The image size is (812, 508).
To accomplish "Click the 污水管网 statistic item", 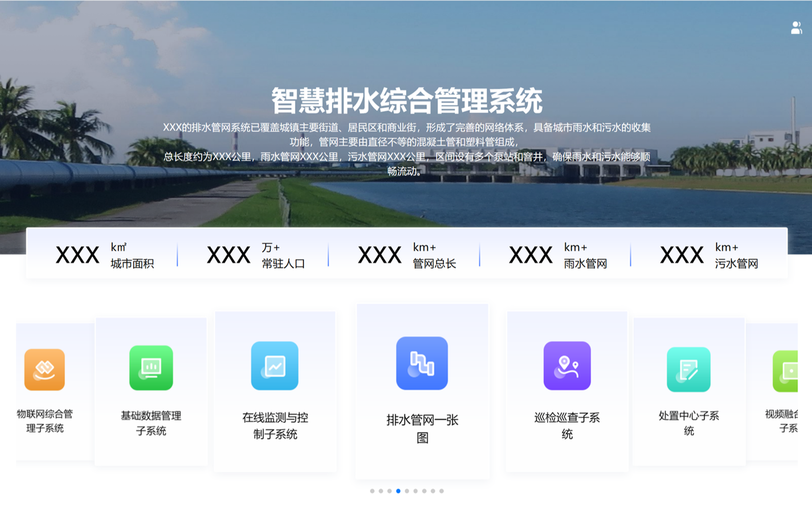I will (x=709, y=255).
